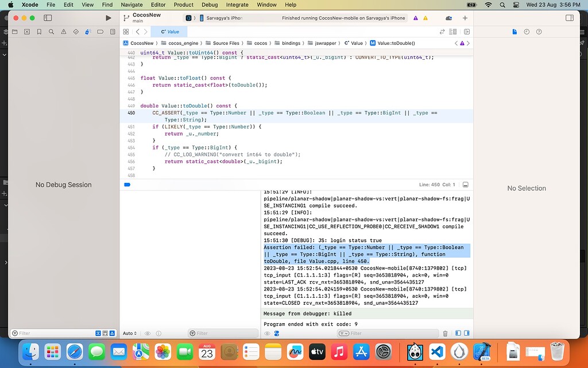Click the Add Editor split icon
Image resolution: width=588 pixels, height=368 pixels.
(x=467, y=32)
